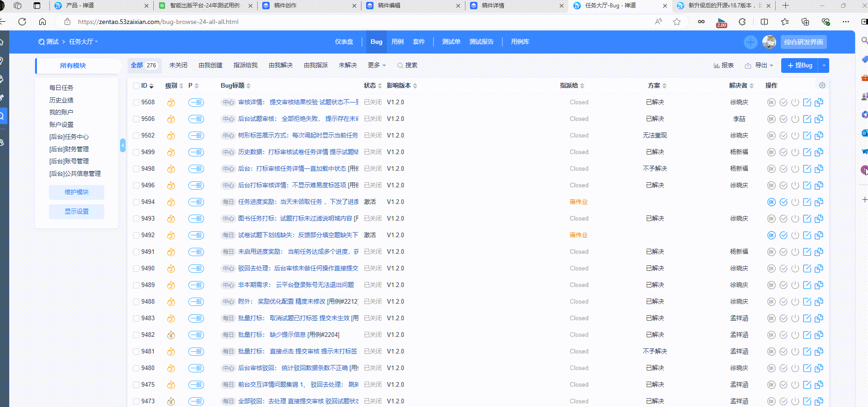868x407 pixels.
Task: Click copy icon for bug 9502
Action: [819, 136]
